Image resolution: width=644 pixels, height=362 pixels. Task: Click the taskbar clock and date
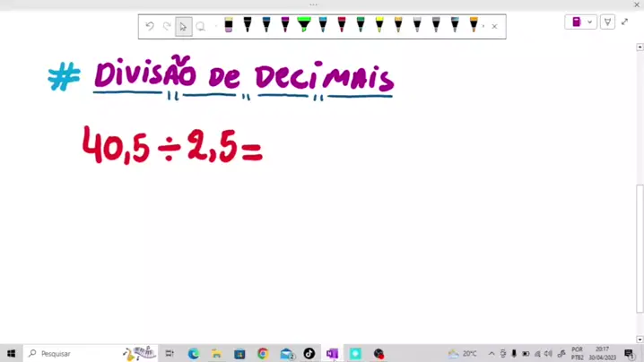pos(602,353)
